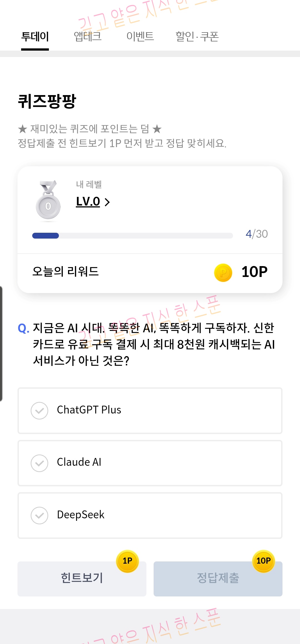This screenshot has height=644, width=300.
Task: Open the 할인·쿠폰 tab
Action: [x=197, y=37]
